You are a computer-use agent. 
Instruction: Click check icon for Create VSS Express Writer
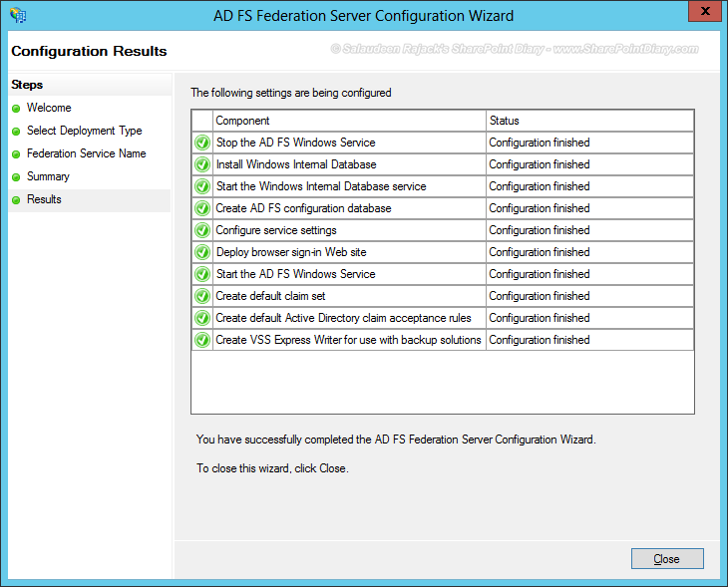click(202, 340)
